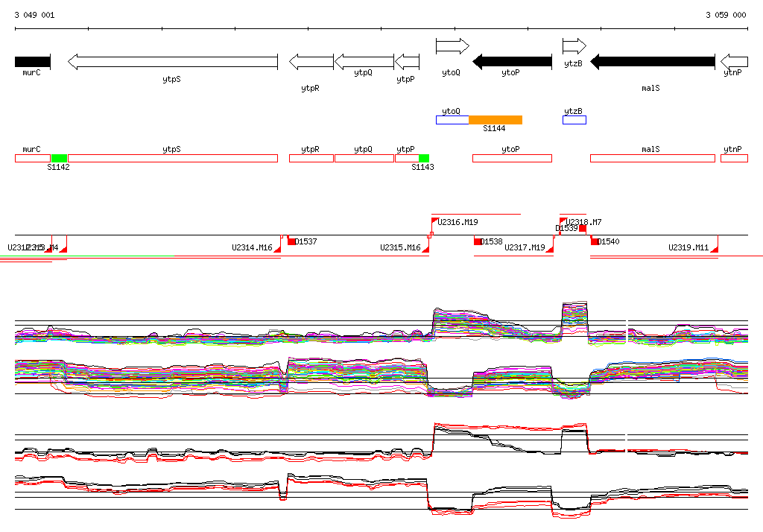Select the green S1143 segment
Viewport: 763px width, 532px height.
pos(424,158)
